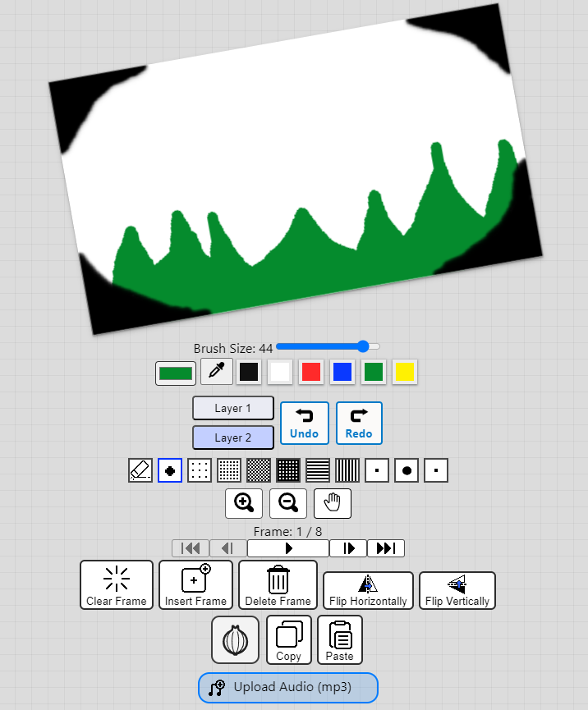Viewport: 588px width, 710px height.
Task: Step back one frame
Action: pyautogui.click(x=228, y=548)
